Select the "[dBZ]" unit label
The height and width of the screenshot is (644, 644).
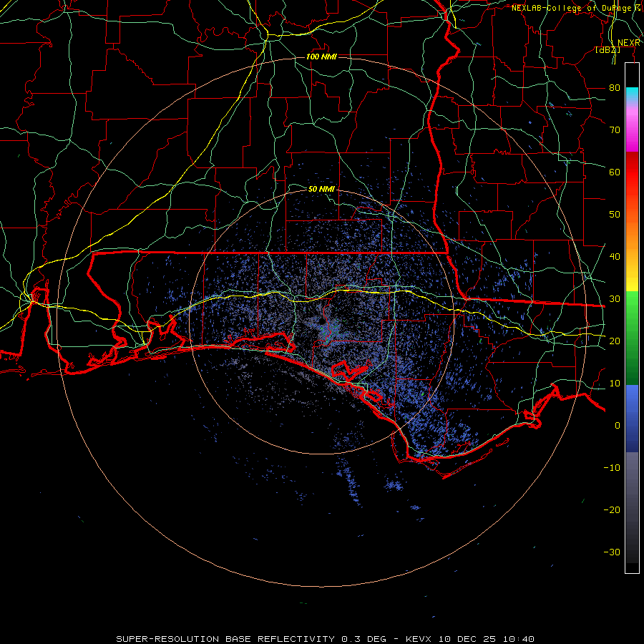point(608,50)
